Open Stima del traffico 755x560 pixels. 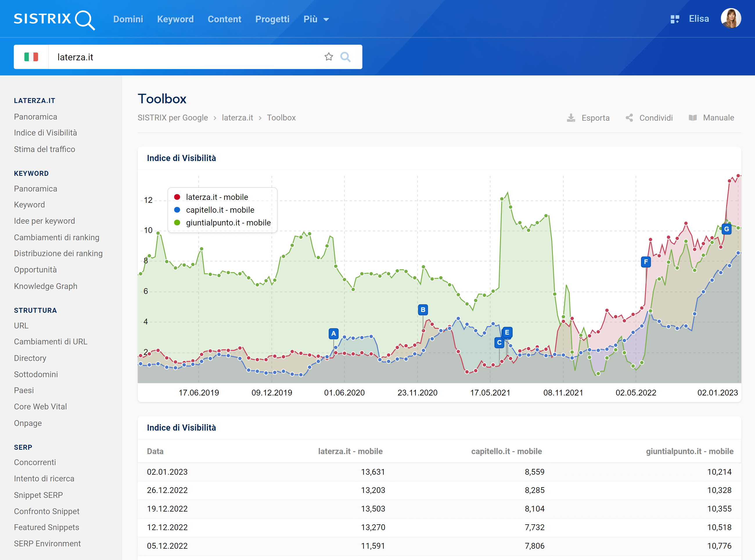[44, 149]
